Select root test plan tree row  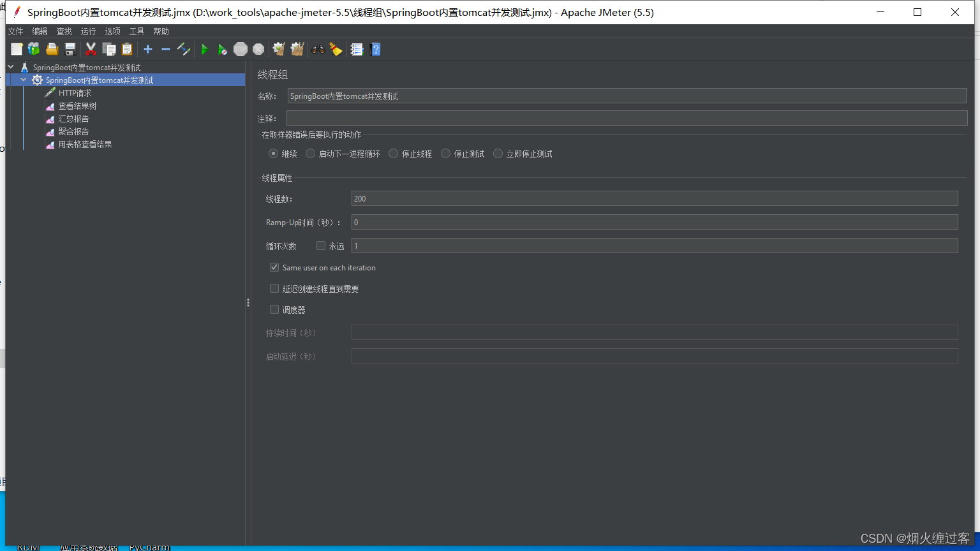(87, 67)
